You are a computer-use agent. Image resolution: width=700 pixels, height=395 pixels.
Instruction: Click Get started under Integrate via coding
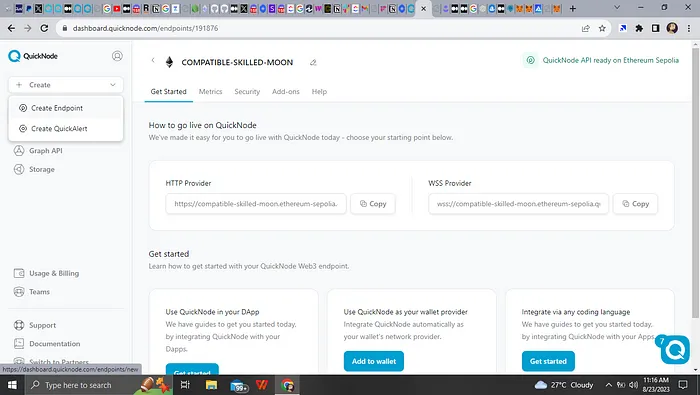548,362
